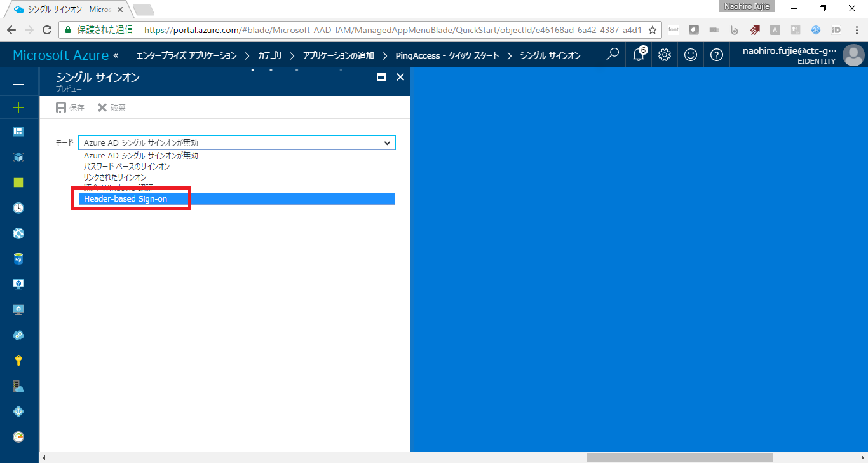Send a smile feedback via the smiley icon

point(690,55)
